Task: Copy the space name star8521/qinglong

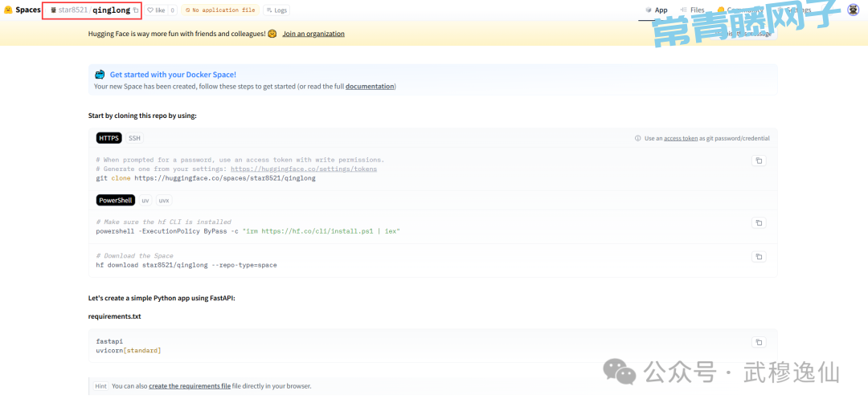Action: point(136,10)
